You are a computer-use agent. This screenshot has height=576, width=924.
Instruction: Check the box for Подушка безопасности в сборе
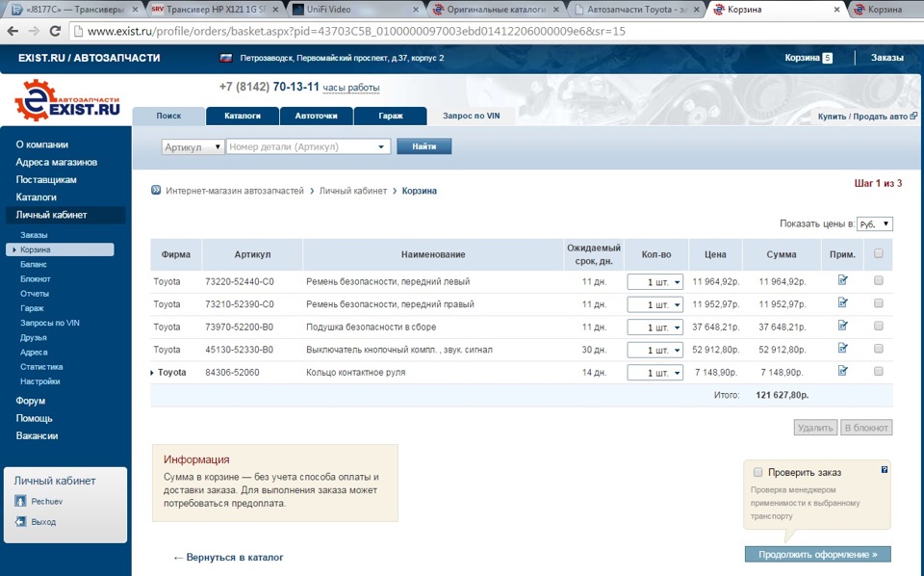pyautogui.click(x=879, y=326)
